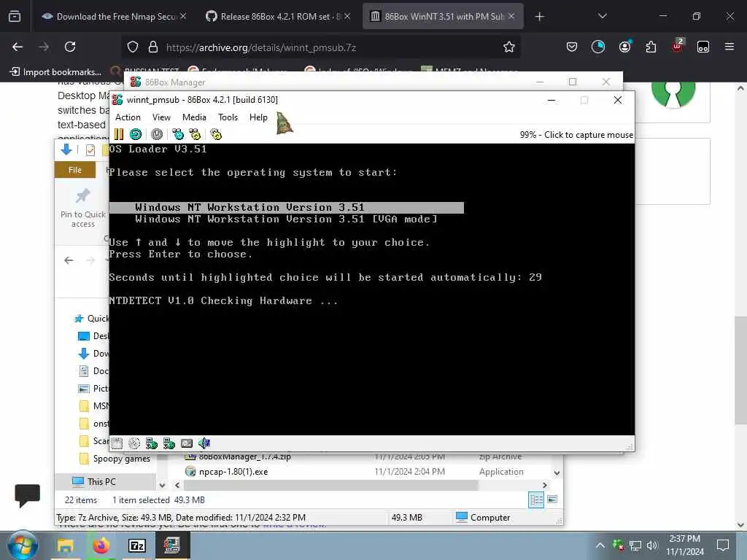
Task: Open the Action menu in 86Box
Action: 128,117
